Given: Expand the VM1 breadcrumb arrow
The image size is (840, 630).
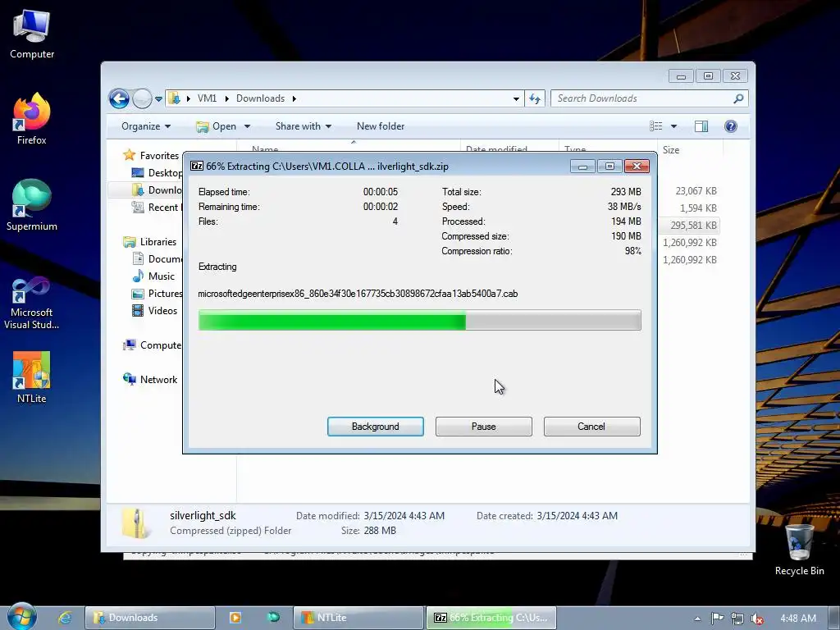Looking at the screenshot, I should (x=226, y=98).
